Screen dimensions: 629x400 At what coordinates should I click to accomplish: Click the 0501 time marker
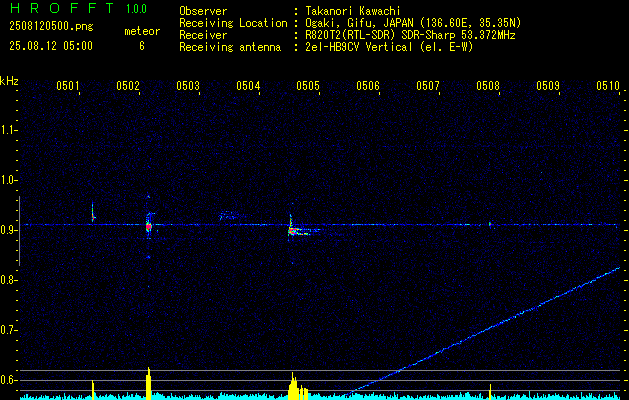click(67, 85)
